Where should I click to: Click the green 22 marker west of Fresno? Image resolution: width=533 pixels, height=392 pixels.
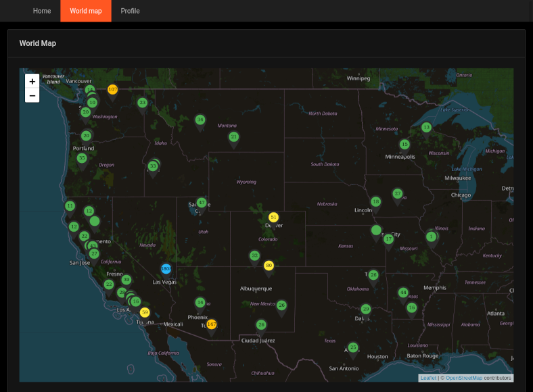point(109,285)
